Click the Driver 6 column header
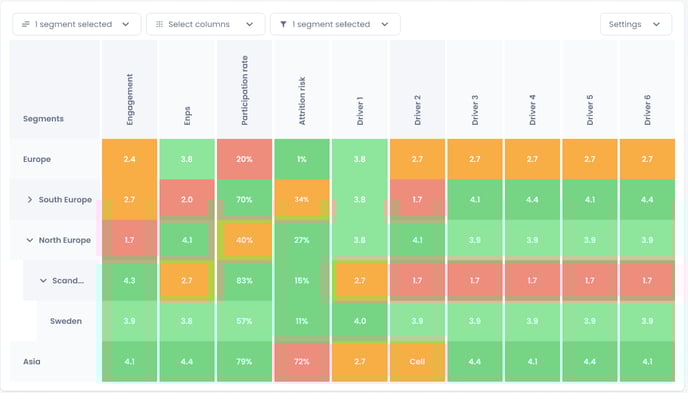 (647, 110)
